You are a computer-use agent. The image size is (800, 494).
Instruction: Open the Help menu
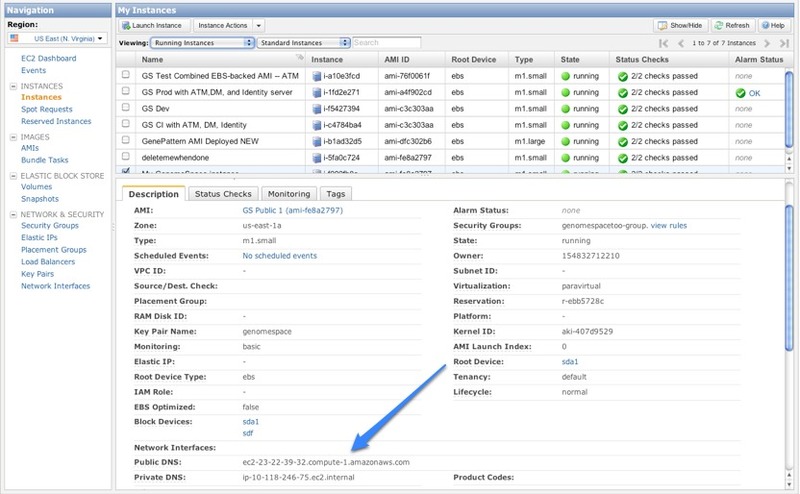click(775, 25)
